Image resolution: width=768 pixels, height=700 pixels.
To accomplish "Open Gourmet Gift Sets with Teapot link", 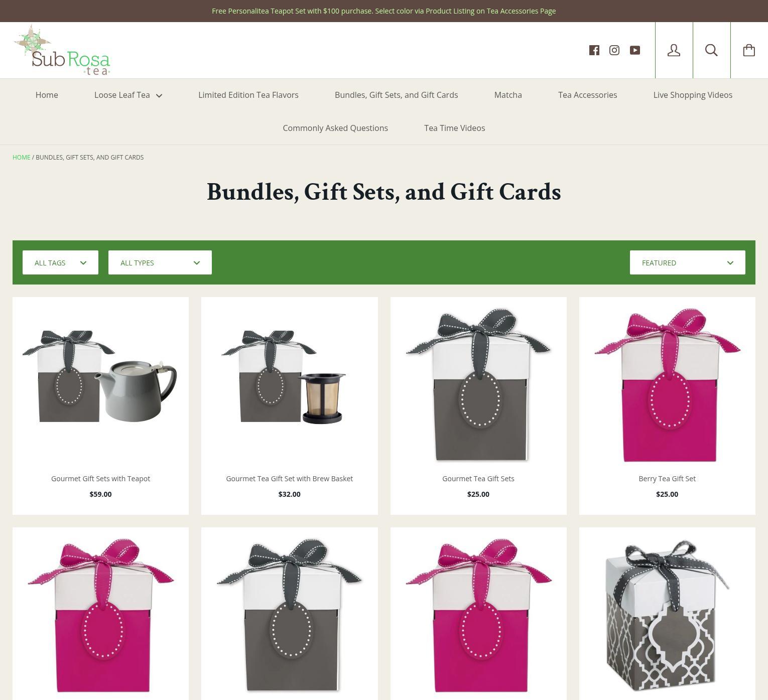I will [x=100, y=479].
